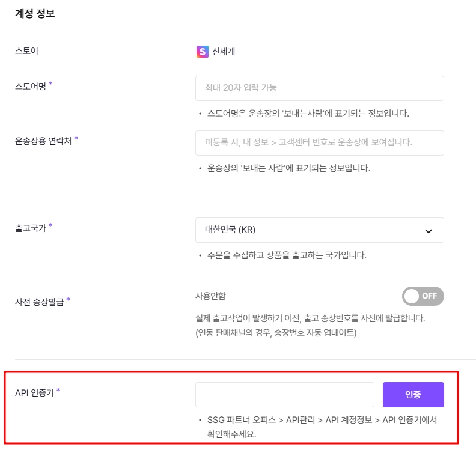This screenshot has height=450, width=476.
Task: Click the 주문을 수집하고 상품을 출고하는 helper note
Action: pyautogui.click(x=287, y=255)
